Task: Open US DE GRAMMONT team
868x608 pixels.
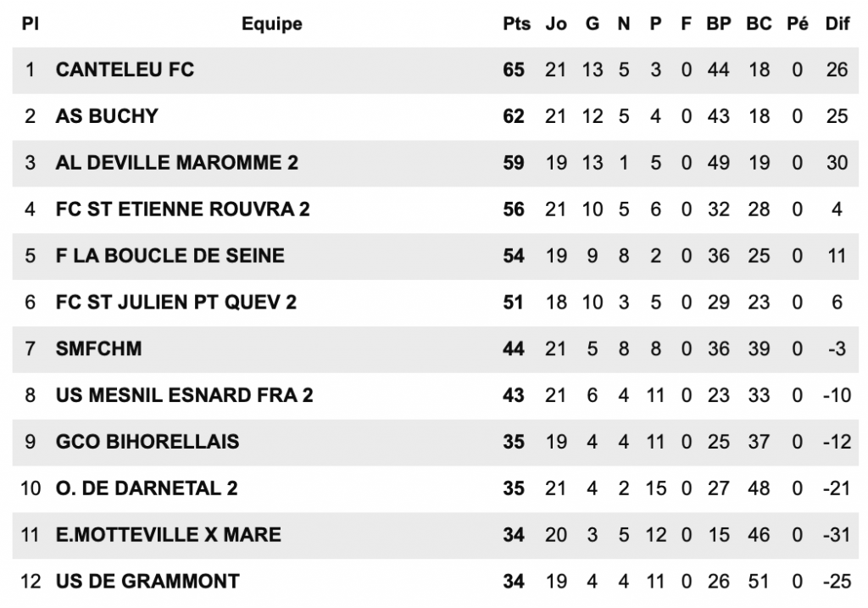Action: pyautogui.click(x=147, y=582)
